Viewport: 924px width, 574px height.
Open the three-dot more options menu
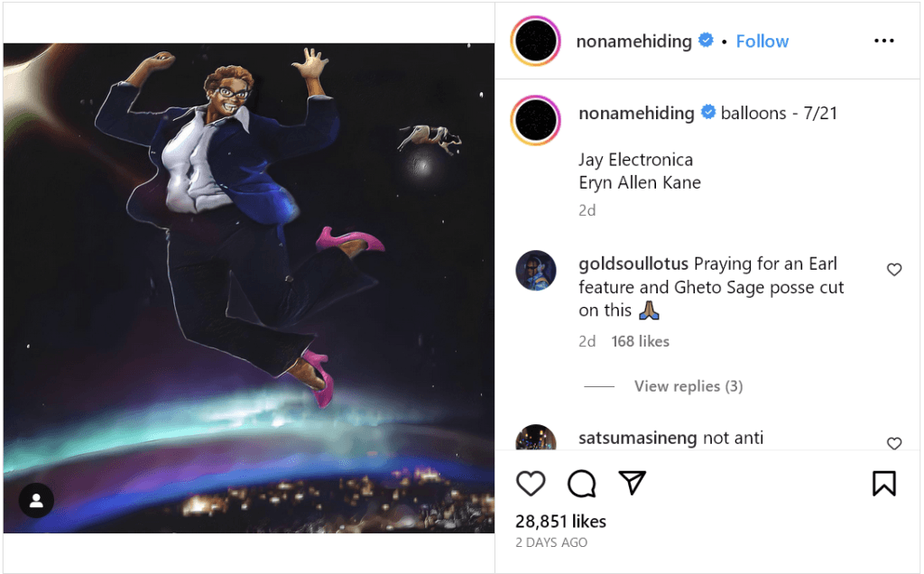884,42
